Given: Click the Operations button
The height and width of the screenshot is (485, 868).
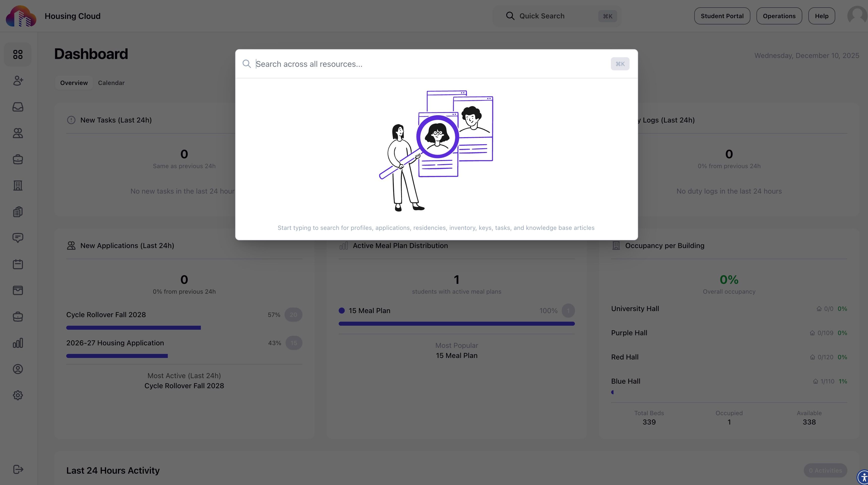Looking at the screenshot, I should pos(779,16).
